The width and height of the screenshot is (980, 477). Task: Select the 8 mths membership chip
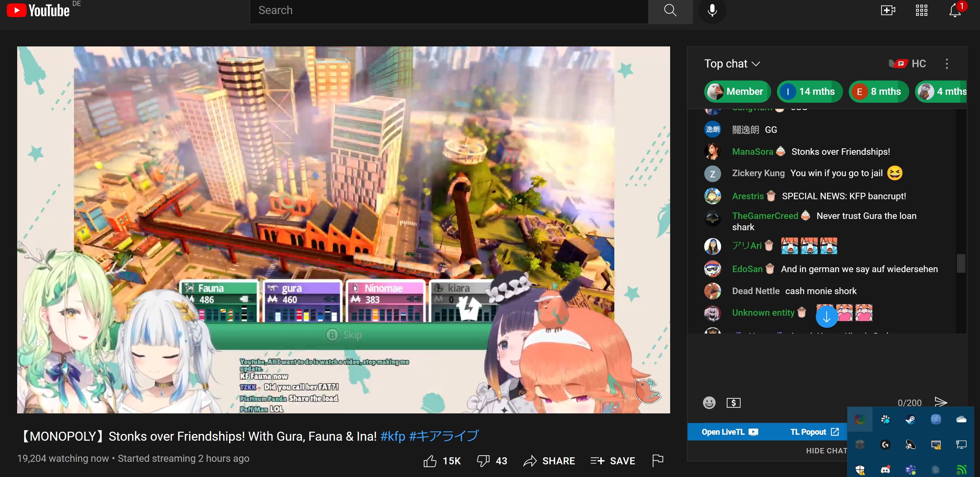(x=879, y=91)
